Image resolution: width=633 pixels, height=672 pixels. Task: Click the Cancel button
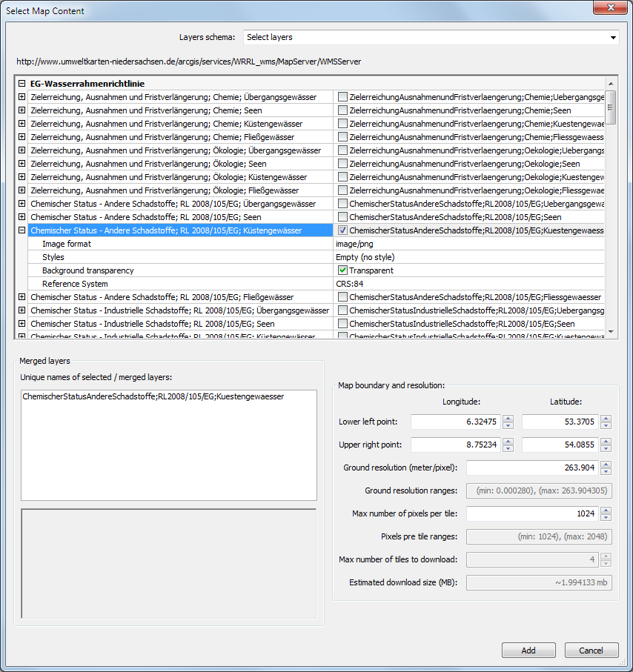591,651
